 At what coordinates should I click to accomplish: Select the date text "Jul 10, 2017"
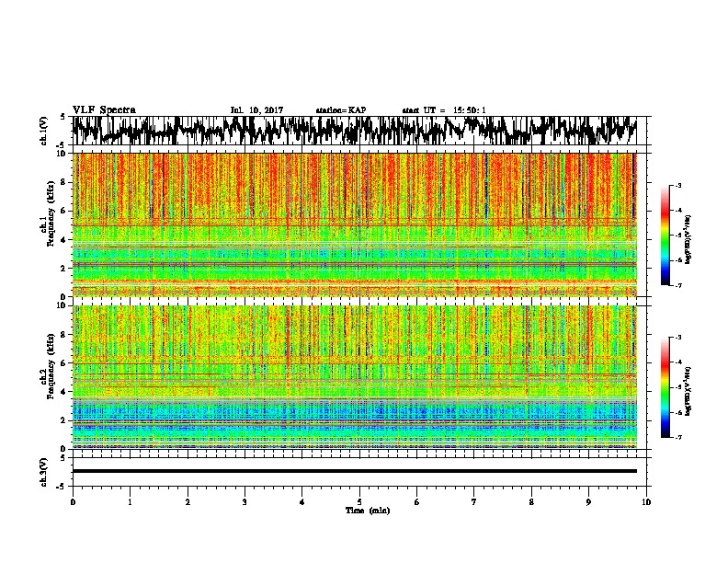point(256,110)
